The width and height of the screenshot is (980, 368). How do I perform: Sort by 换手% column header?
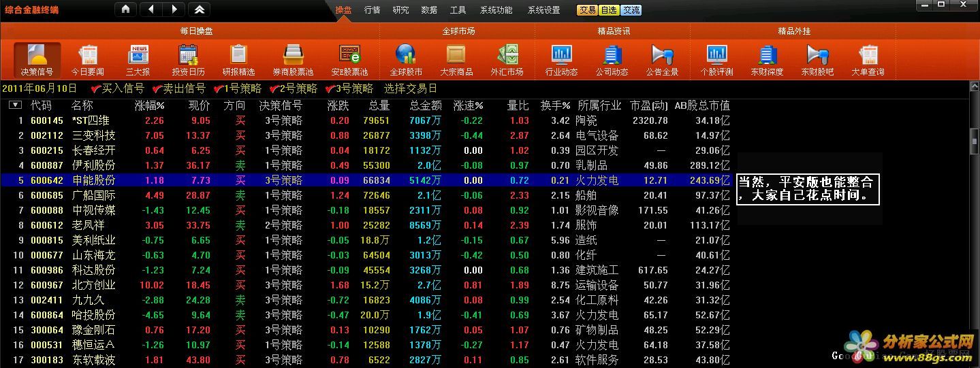(556, 105)
